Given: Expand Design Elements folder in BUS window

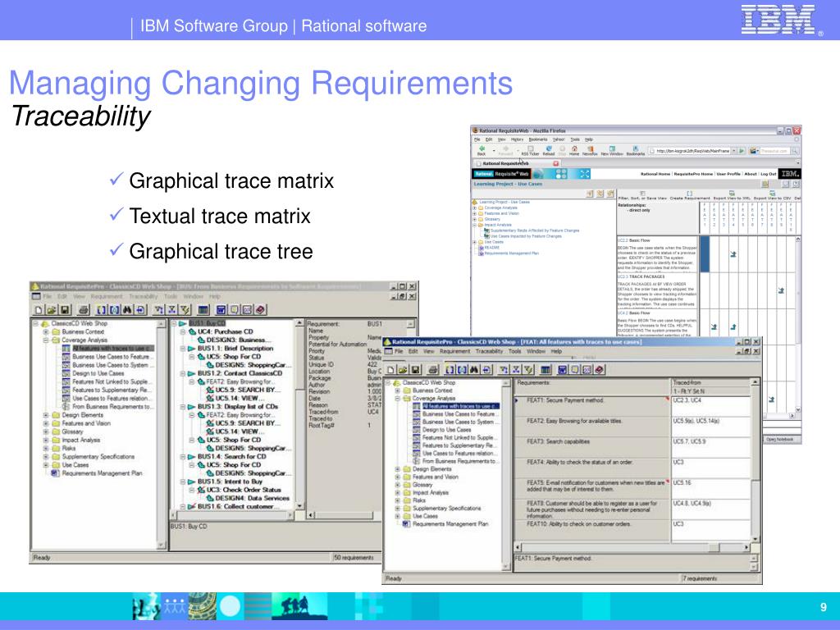Looking at the screenshot, I should coord(46,415).
